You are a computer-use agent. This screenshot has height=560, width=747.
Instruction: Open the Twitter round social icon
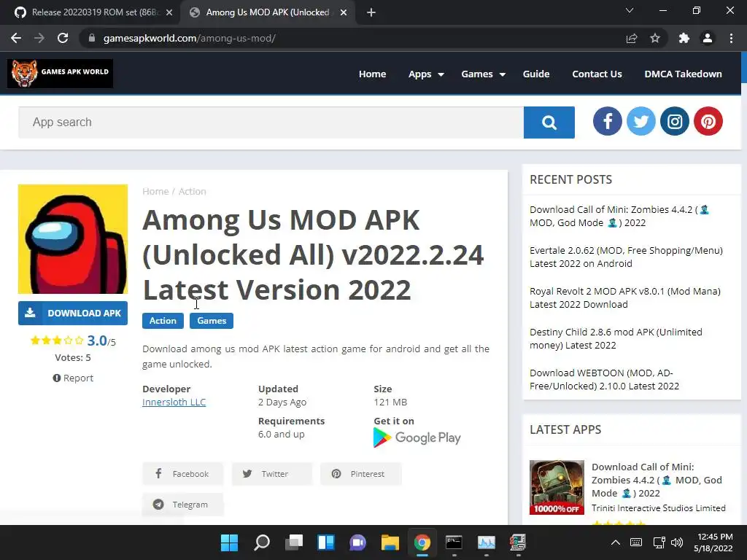tap(640, 121)
